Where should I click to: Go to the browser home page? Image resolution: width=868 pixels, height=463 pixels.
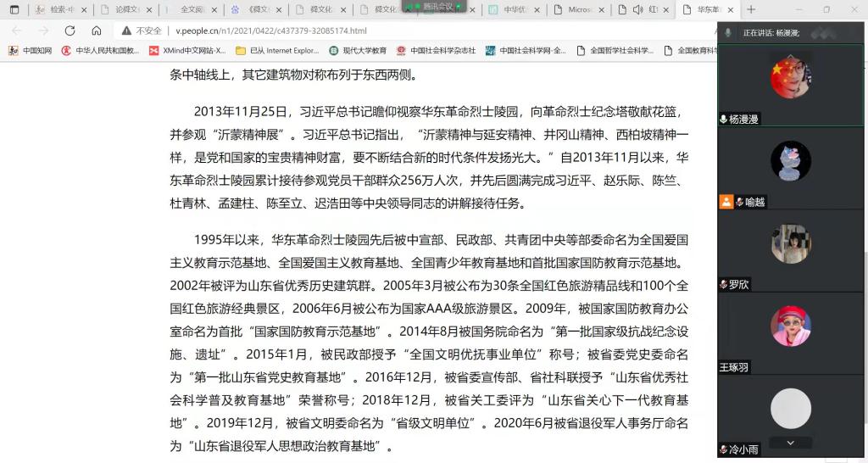pos(96,31)
